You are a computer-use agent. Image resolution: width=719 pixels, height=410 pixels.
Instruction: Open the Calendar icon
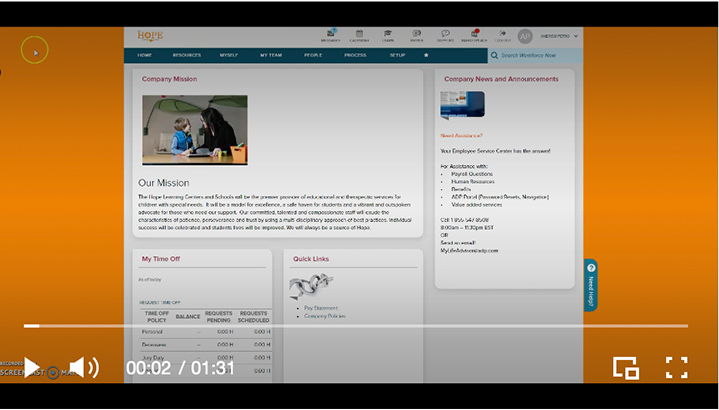[359, 35]
